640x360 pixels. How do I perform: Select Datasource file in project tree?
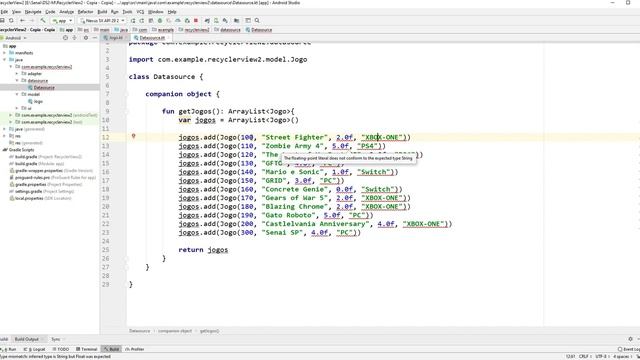(41, 87)
